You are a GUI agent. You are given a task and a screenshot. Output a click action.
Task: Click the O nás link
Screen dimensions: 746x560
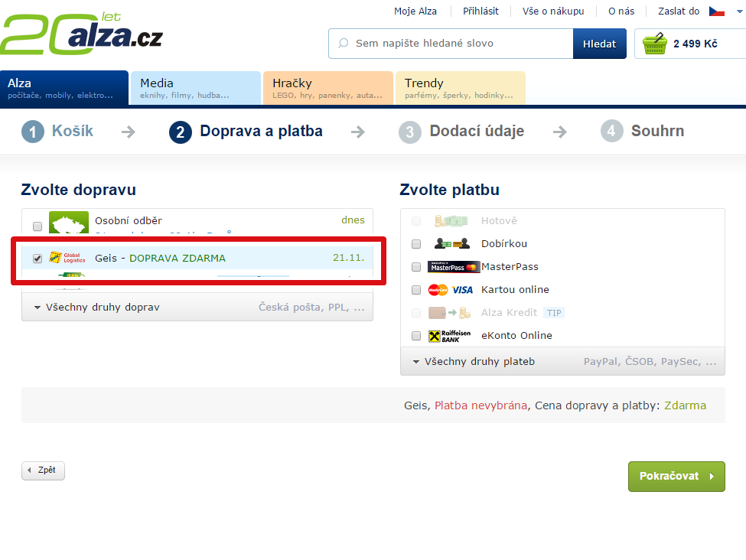tap(621, 11)
